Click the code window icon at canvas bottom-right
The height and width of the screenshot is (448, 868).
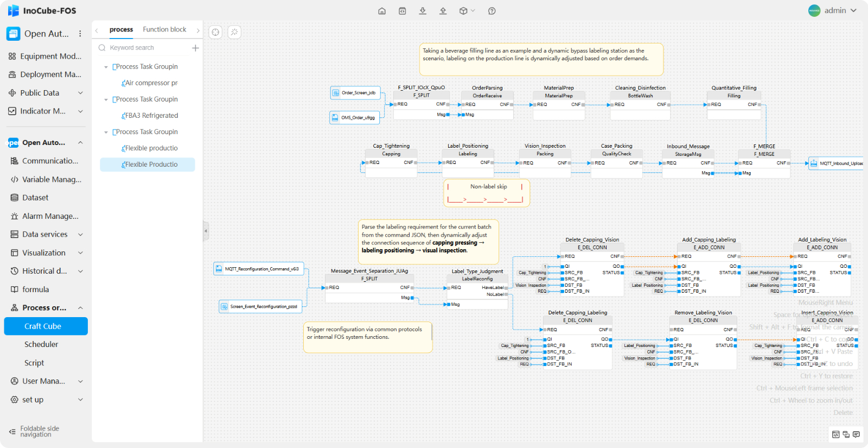[835, 434]
